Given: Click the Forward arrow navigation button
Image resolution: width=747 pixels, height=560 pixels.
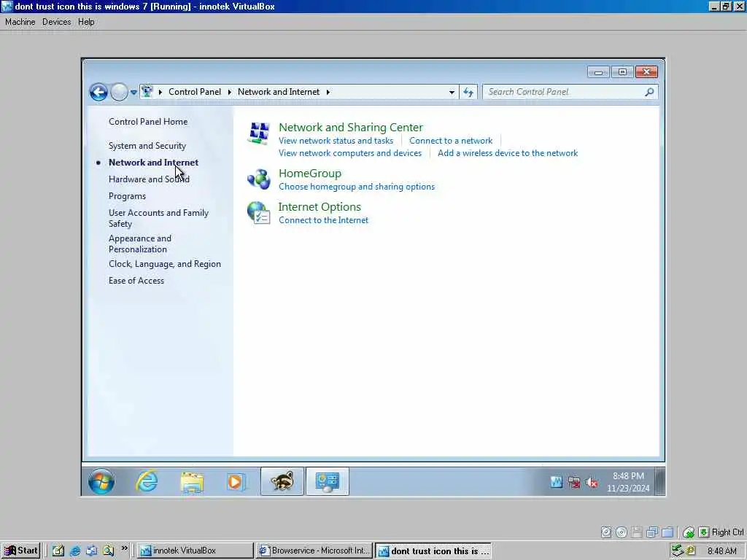Looking at the screenshot, I should coord(119,92).
